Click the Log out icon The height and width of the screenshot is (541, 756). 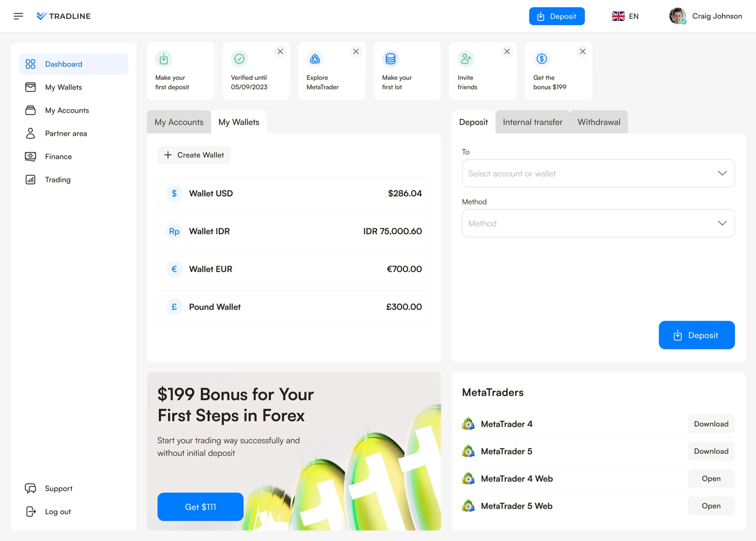pyautogui.click(x=31, y=511)
